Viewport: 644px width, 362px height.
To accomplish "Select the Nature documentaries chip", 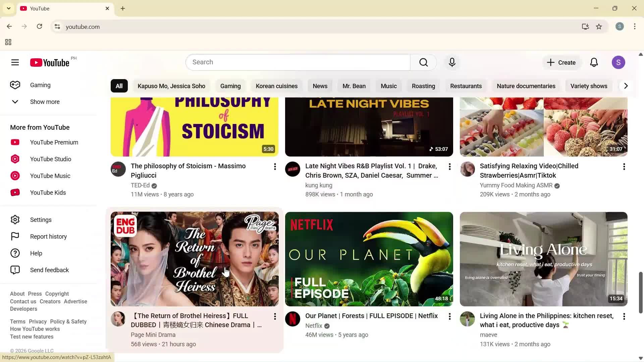I will (x=526, y=86).
